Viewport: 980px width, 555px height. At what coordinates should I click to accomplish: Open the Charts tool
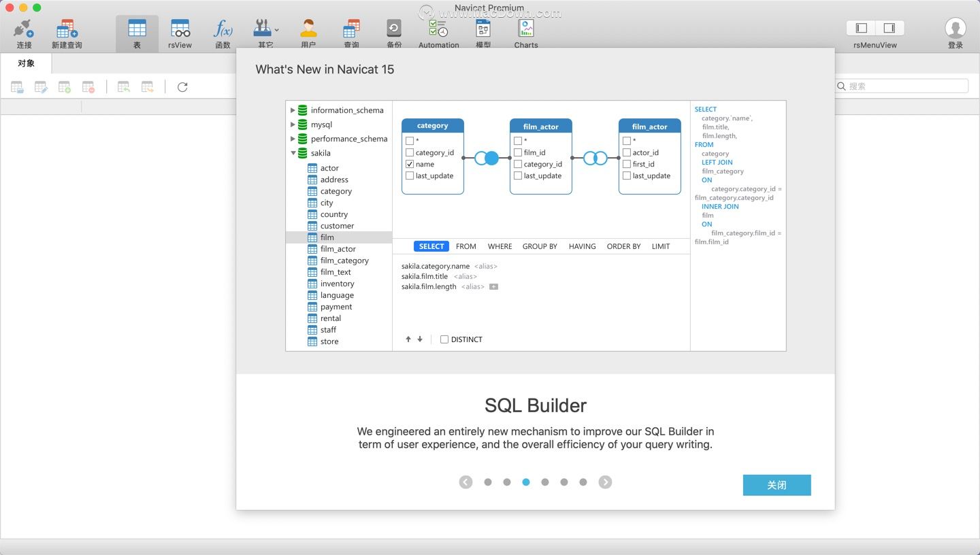(x=526, y=33)
